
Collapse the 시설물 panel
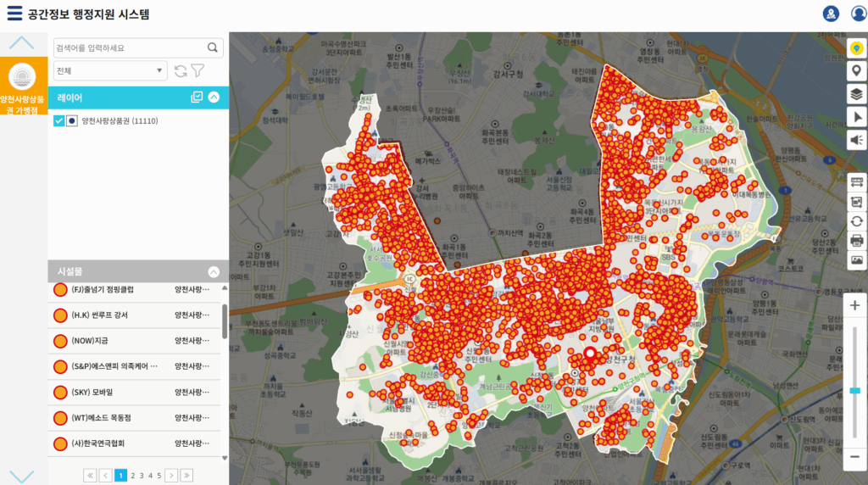coord(214,272)
